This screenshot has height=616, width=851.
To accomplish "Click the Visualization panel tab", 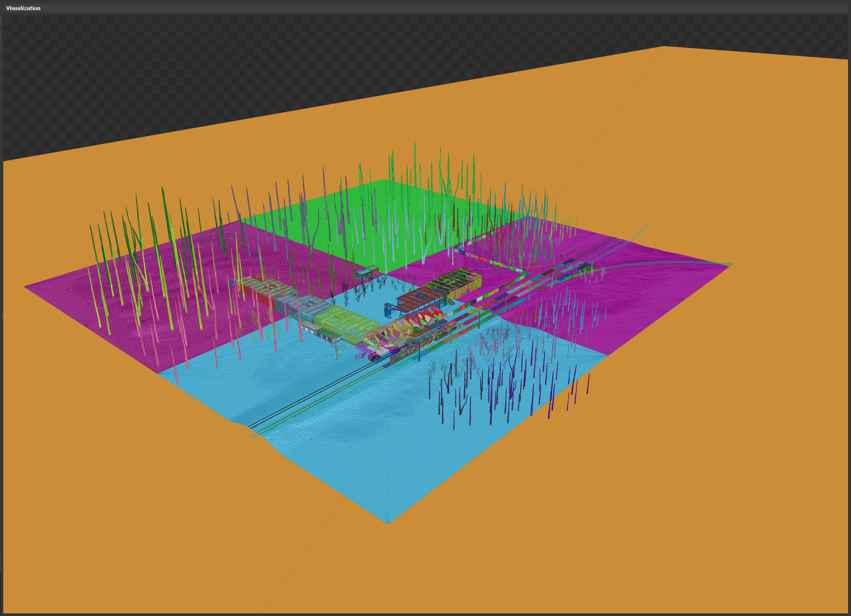I will [23, 8].
